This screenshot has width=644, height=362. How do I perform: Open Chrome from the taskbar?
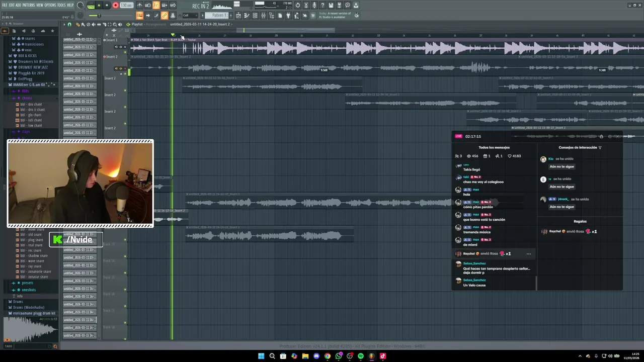(x=328, y=356)
